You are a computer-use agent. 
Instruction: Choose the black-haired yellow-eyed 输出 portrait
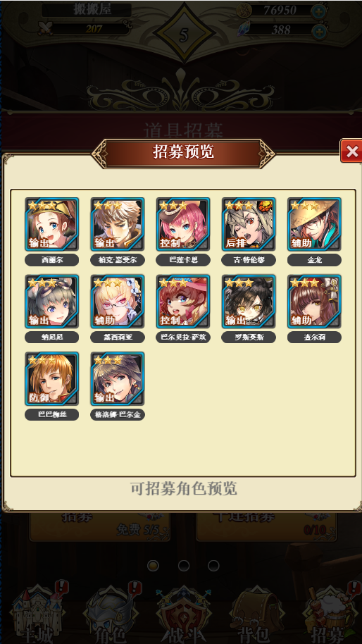click(x=249, y=302)
